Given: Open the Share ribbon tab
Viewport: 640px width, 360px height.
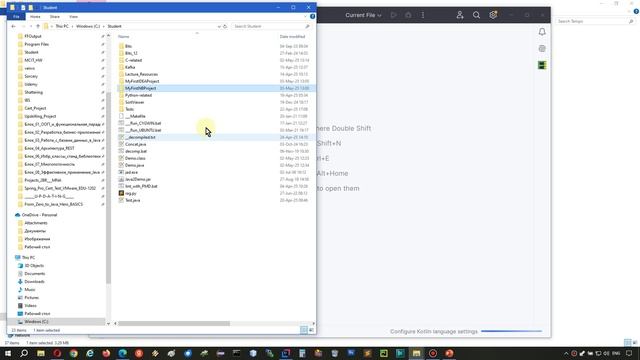Looking at the screenshot, I should (x=55, y=17).
